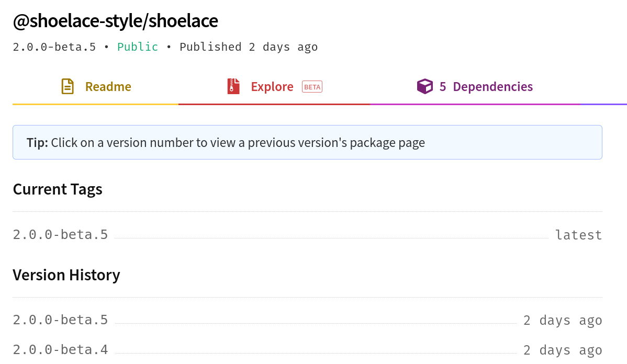Switch to the Explore tab
The image size is (627, 364).
click(274, 87)
